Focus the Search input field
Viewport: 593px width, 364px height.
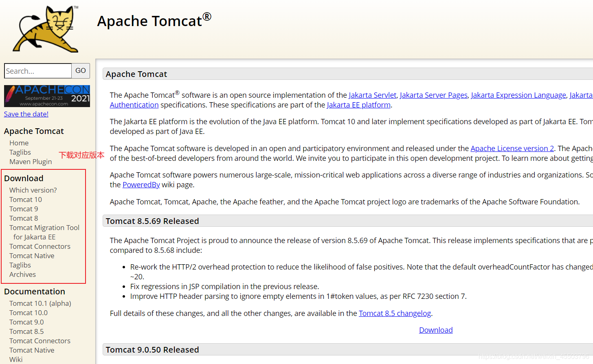[x=38, y=71]
